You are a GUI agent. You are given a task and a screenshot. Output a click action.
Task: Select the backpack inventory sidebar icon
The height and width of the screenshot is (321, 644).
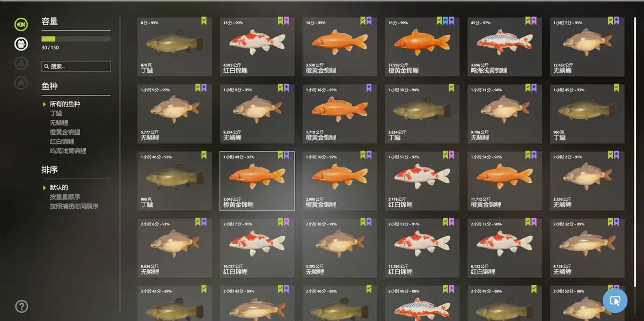pos(21,44)
